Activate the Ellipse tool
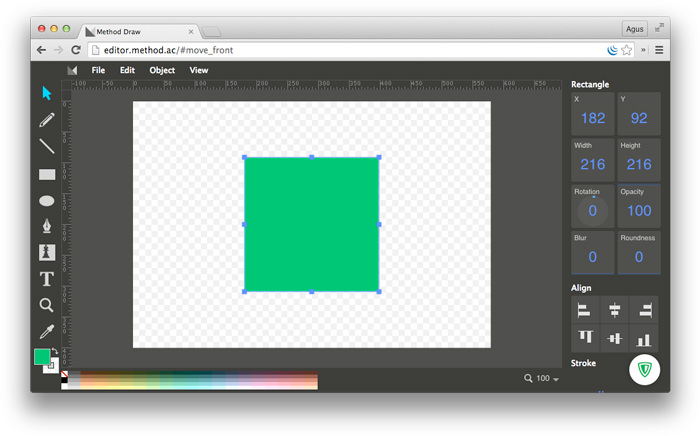Screen dimensions: 700x436 point(46,200)
